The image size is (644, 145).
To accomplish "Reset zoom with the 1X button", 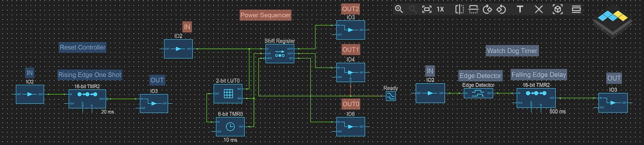I will tap(440, 9).
